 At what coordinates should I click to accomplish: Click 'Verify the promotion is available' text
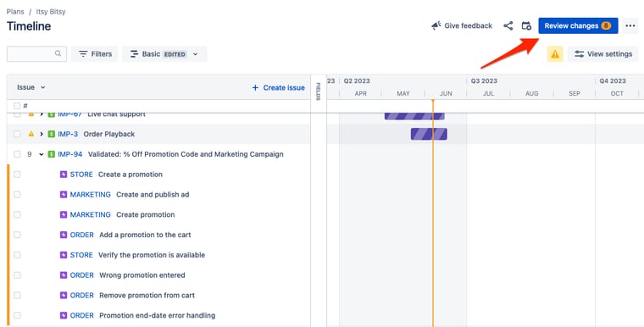pyautogui.click(x=152, y=255)
